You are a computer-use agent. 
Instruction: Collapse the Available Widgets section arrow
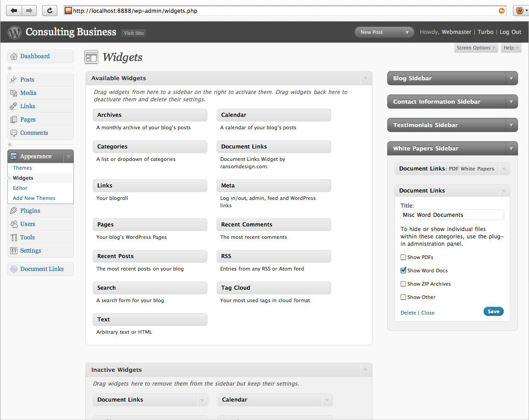click(366, 78)
